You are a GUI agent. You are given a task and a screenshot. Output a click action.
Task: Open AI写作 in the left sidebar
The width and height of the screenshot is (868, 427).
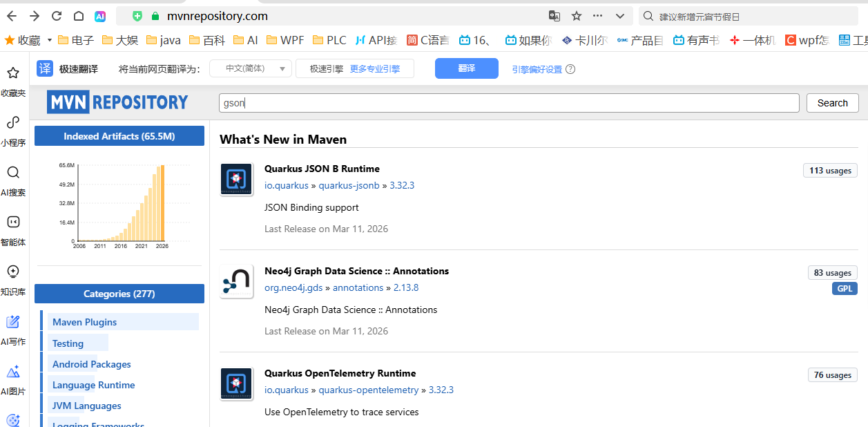13,330
